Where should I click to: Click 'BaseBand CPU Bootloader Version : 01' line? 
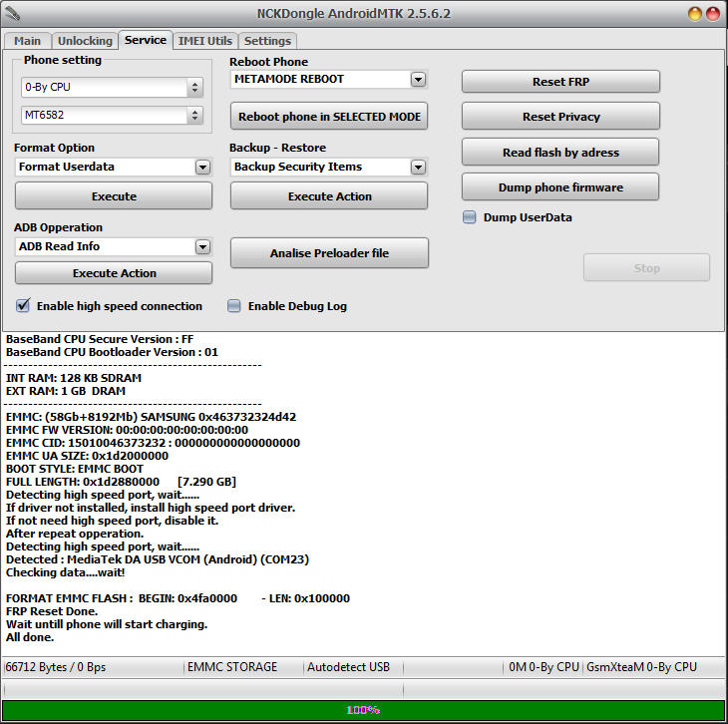coord(112,352)
